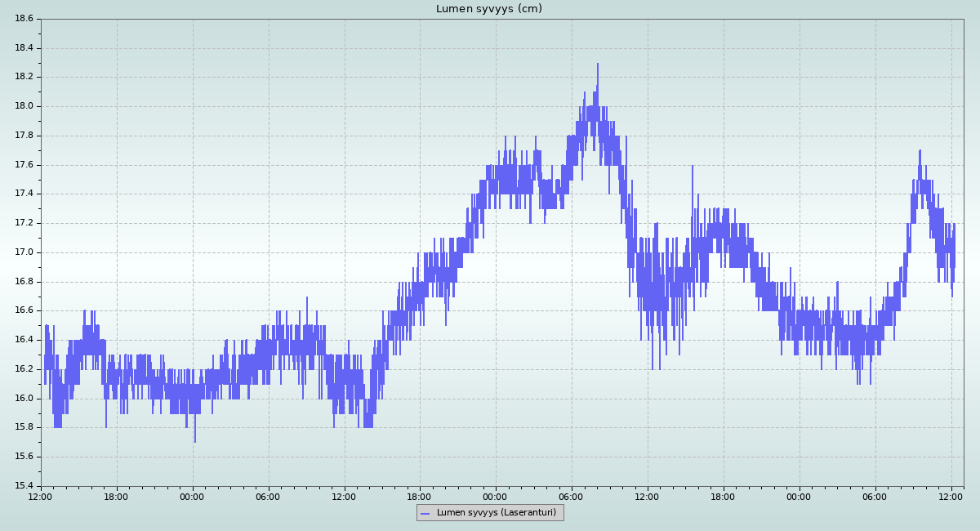The image size is (980, 531).
Task: Click the lowest data dip near 15.7
Action: (195, 441)
